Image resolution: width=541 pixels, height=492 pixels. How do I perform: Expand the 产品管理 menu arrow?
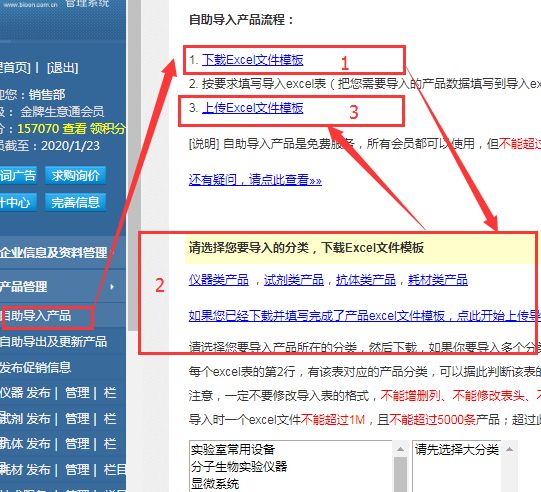click(x=112, y=287)
